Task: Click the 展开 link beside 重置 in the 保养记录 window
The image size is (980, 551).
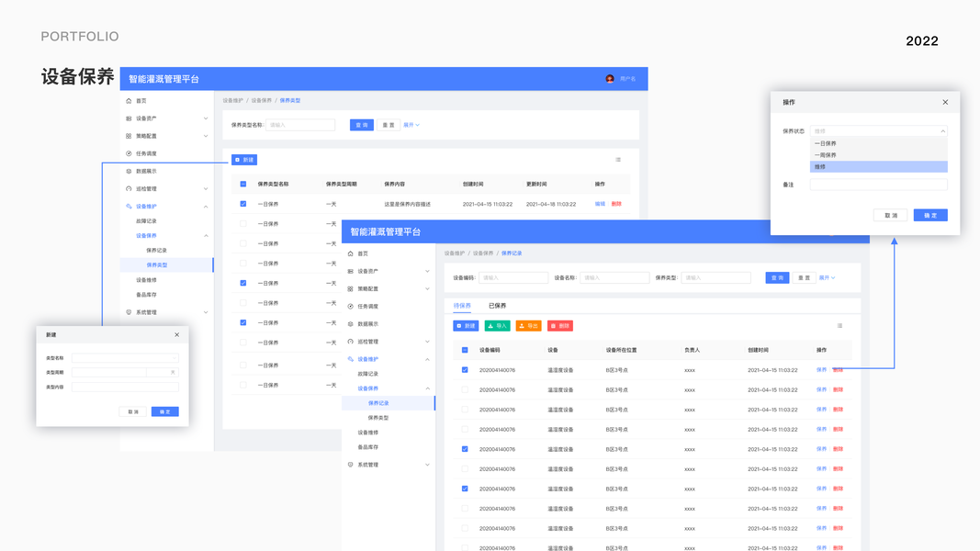Action: pyautogui.click(x=827, y=277)
